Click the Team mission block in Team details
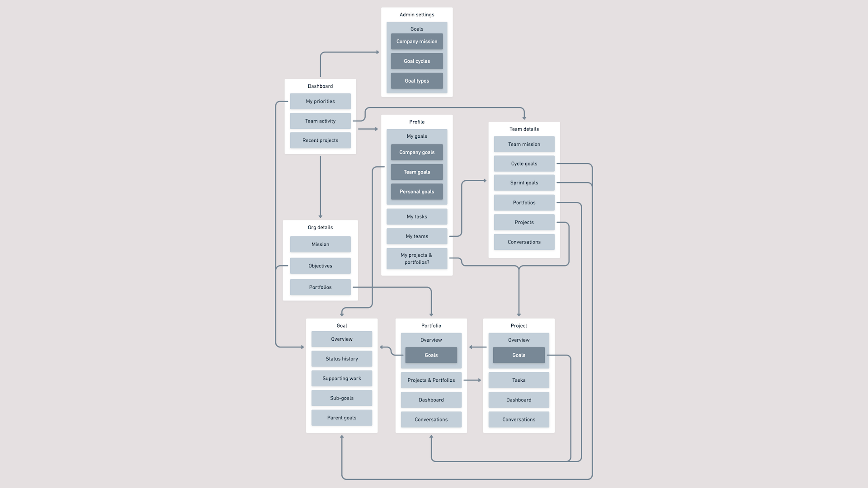 point(524,144)
